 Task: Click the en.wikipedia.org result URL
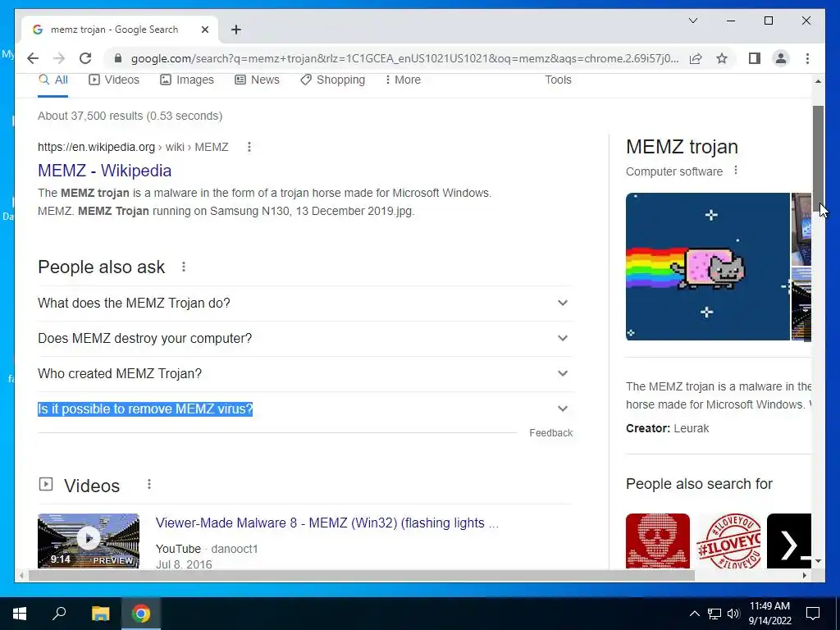pyautogui.click(x=133, y=147)
